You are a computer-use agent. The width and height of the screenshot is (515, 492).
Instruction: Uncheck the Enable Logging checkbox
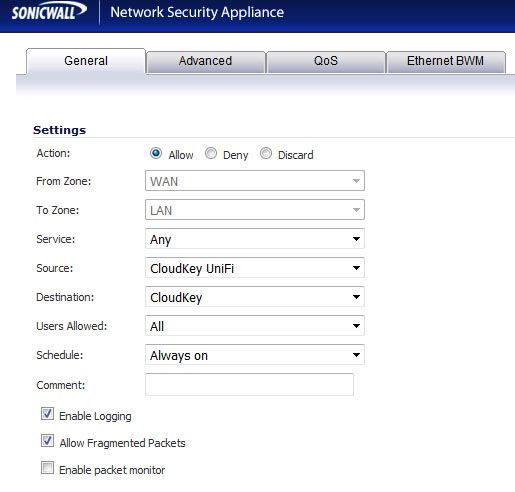(x=47, y=414)
